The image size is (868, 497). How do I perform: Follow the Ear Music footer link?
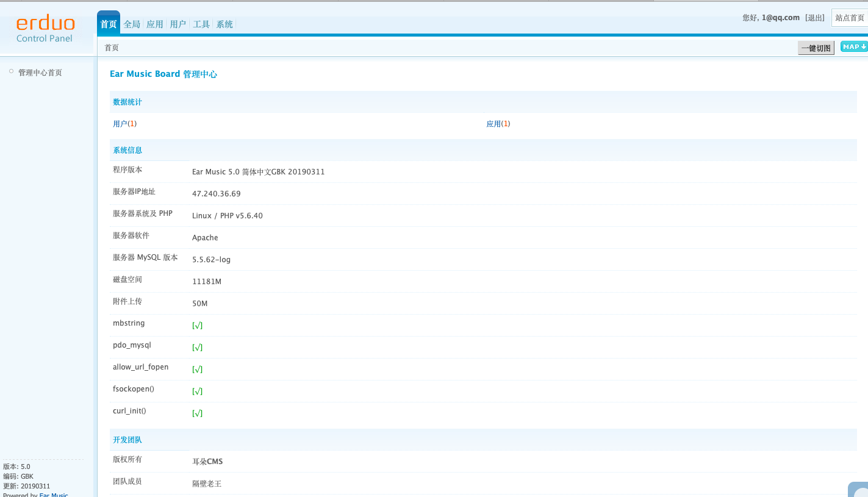pos(54,494)
